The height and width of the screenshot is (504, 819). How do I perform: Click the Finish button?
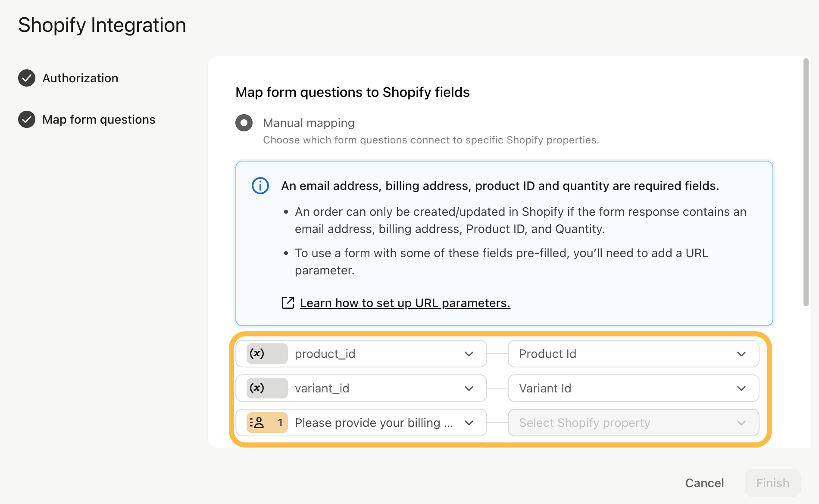coord(772,483)
